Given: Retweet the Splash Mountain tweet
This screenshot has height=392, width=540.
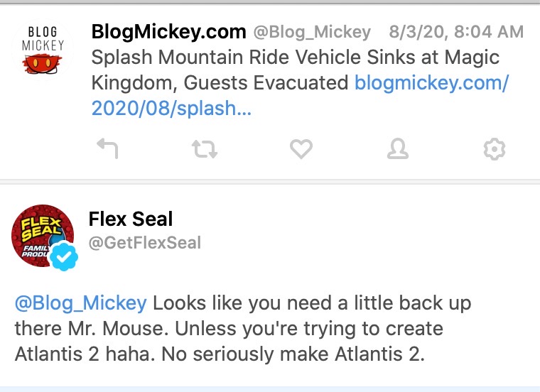Looking at the screenshot, I should pos(205,148).
